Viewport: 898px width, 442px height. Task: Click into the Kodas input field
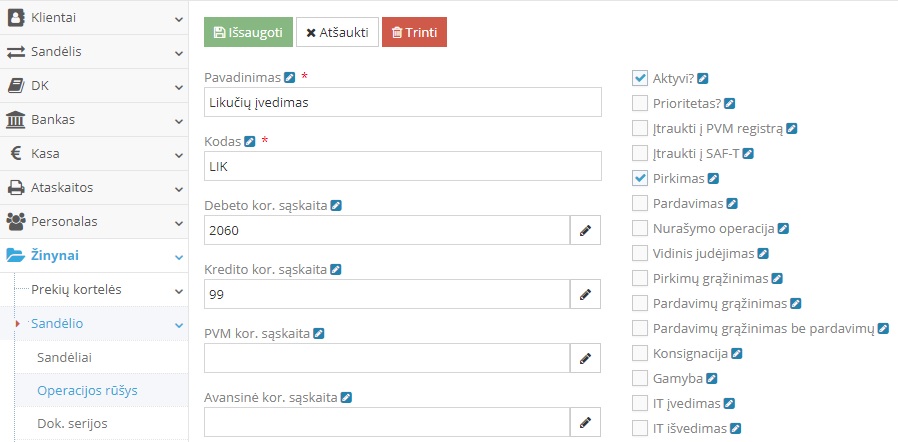[x=402, y=166]
